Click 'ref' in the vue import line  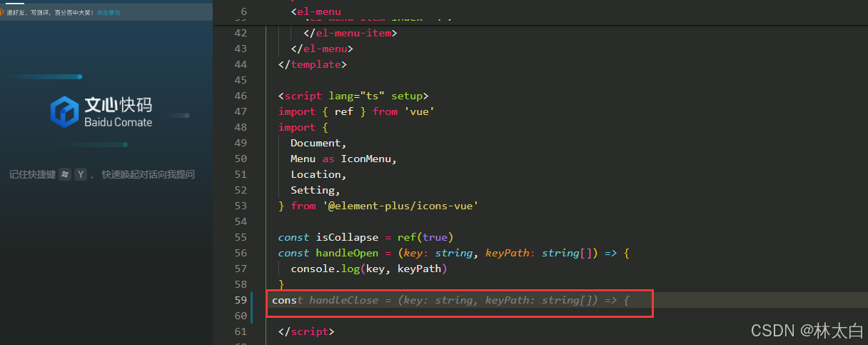click(x=344, y=111)
